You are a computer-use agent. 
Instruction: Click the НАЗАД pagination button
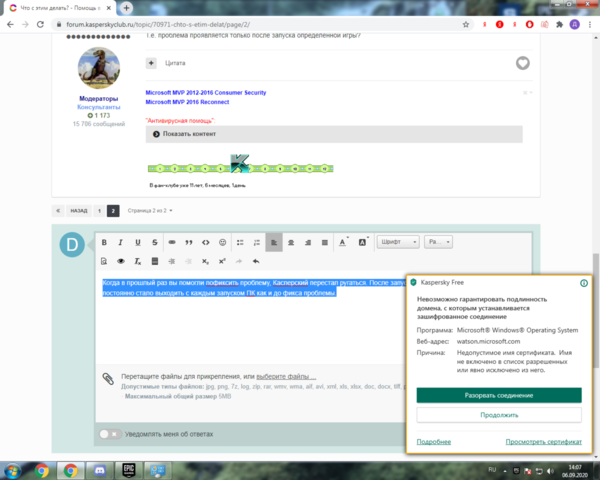coord(79,211)
